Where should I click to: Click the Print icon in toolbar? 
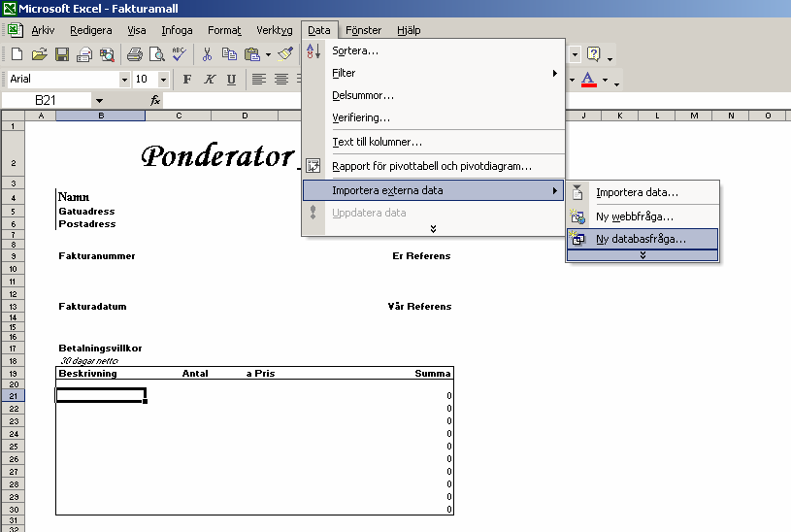tap(135, 54)
